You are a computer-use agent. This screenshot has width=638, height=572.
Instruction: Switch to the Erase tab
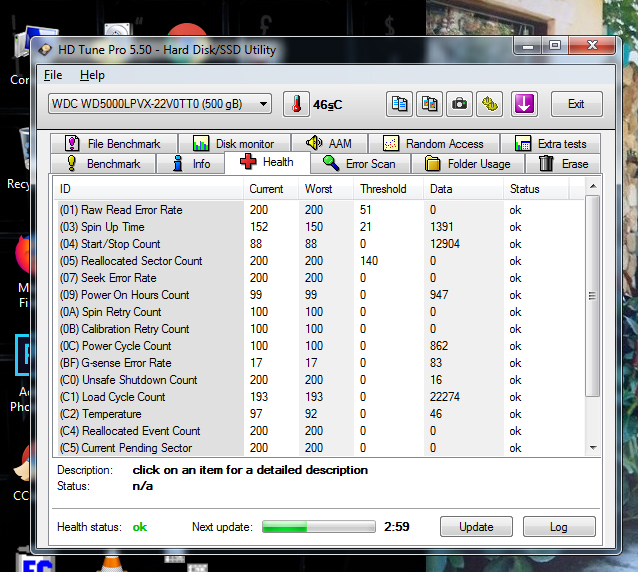tap(564, 164)
